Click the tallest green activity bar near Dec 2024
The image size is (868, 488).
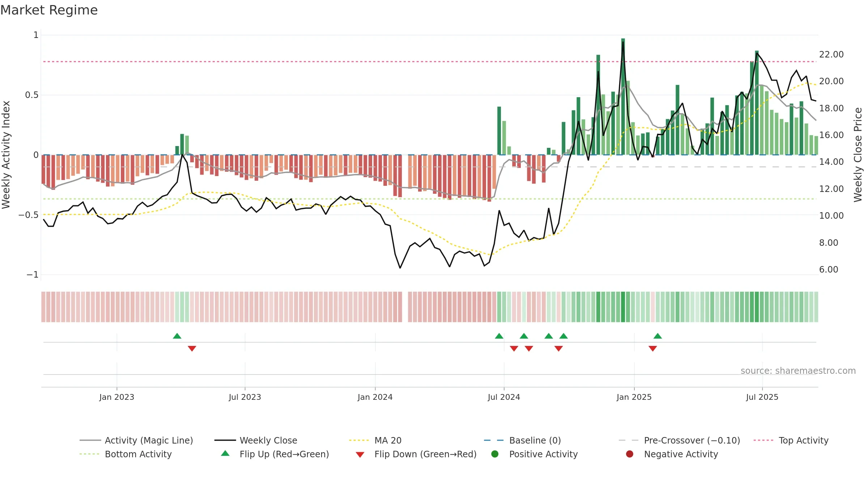coord(623,97)
